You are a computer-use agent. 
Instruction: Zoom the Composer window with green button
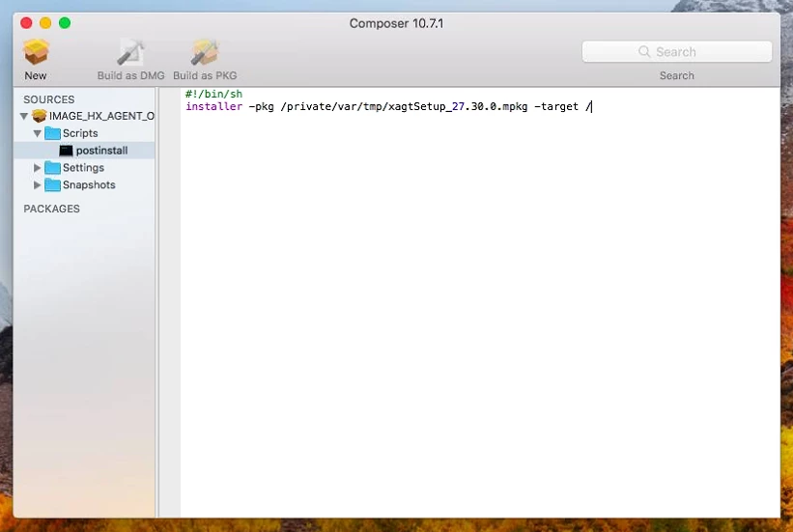65,23
